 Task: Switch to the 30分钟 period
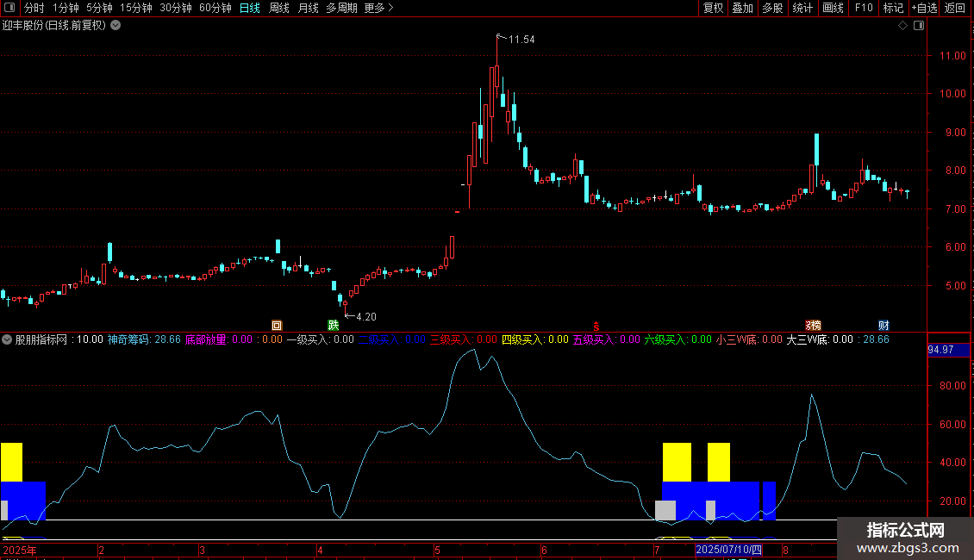176,8
